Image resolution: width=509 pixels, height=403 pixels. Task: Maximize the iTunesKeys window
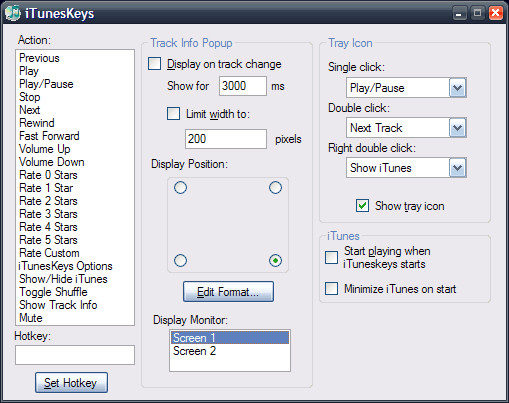pos(477,13)
